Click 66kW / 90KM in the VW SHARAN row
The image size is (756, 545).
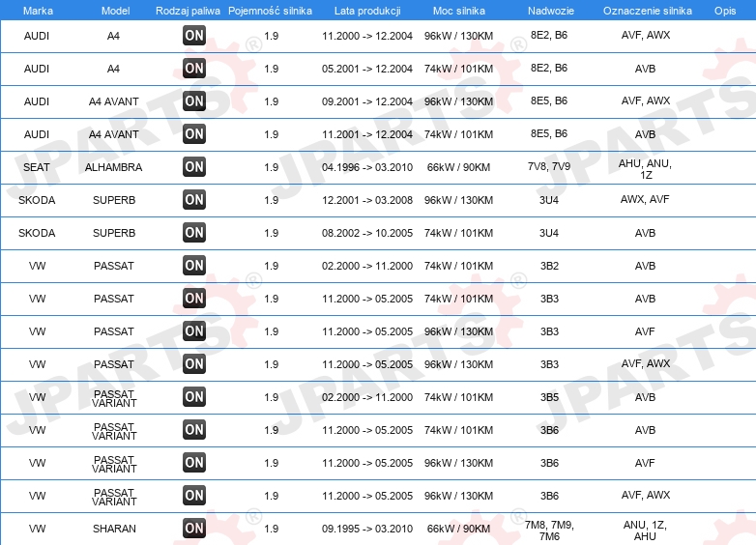coord(458,529)
